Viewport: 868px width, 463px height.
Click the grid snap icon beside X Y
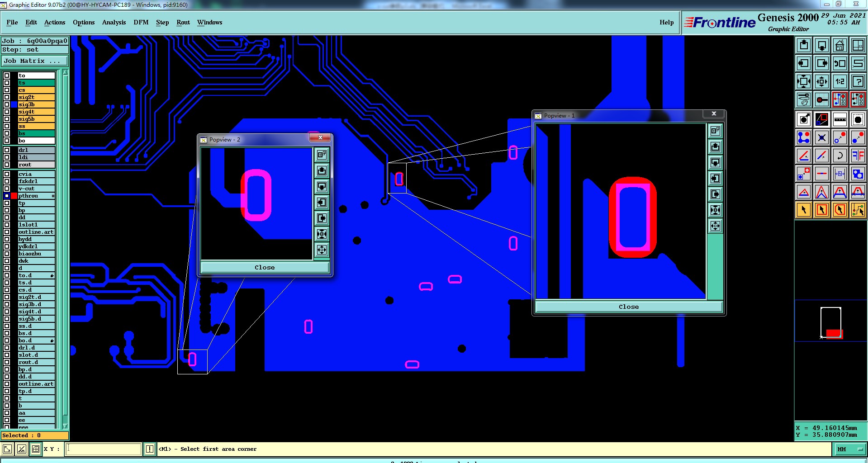[x=36, y=449]
